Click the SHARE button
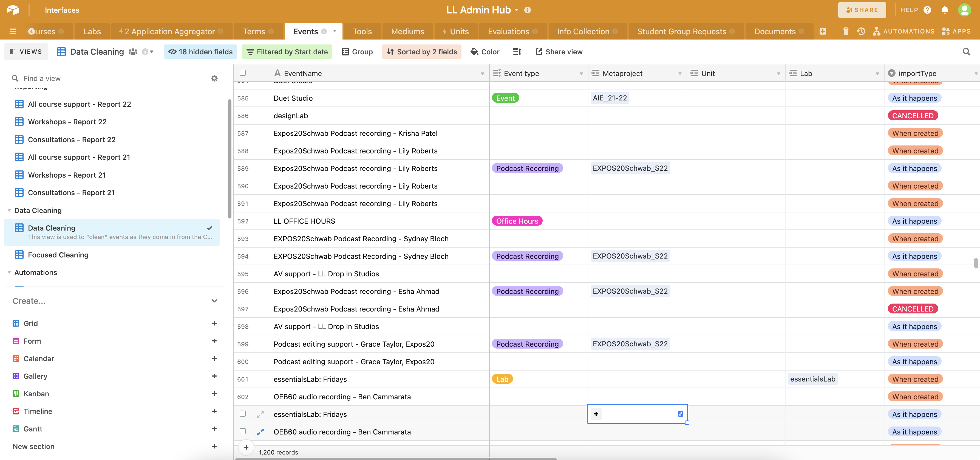Image resolution: width=980 pixels, height=460 pixels. tap(862, 10)
